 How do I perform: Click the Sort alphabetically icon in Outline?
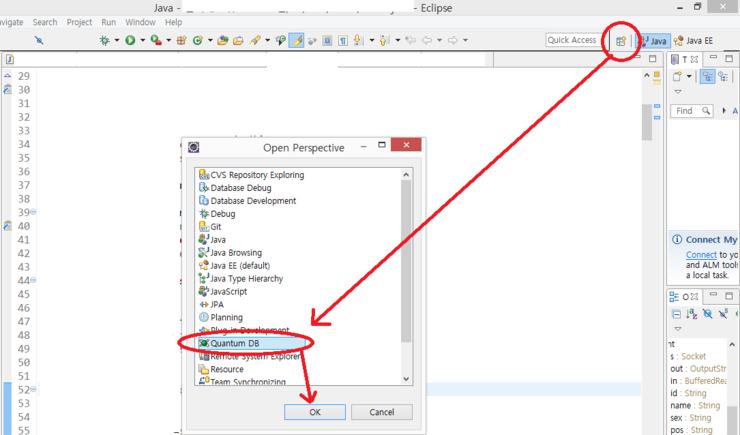point(692,313)
